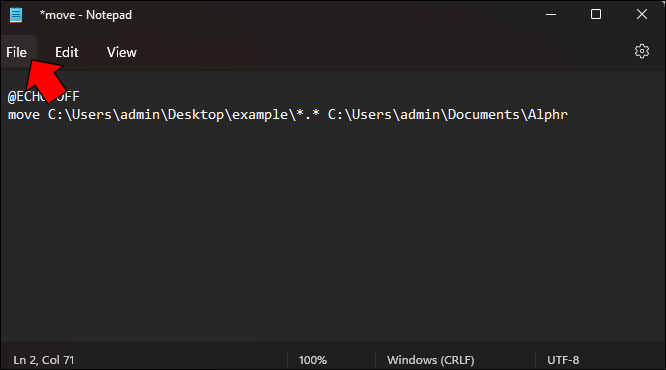
Task: Place cursor in the @ECHO OFF line
Action: (x=43, y=96)
